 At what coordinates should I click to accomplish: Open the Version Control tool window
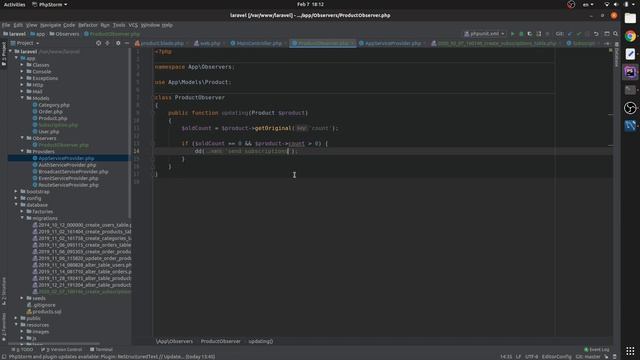62,349
